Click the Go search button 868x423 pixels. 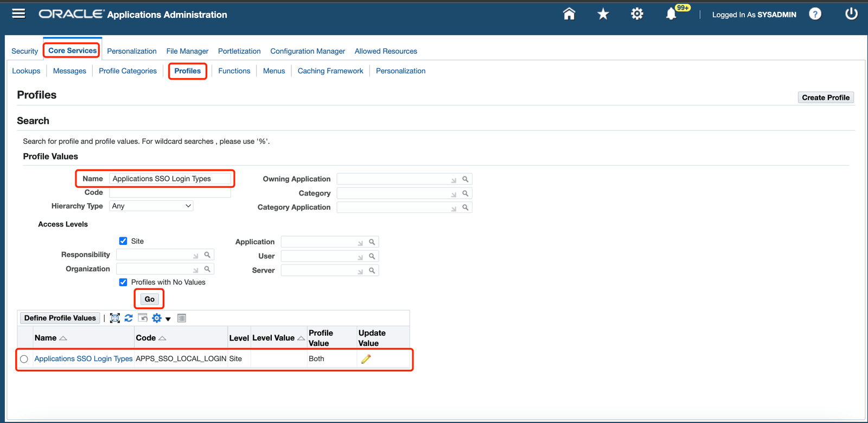coord(150,299)
